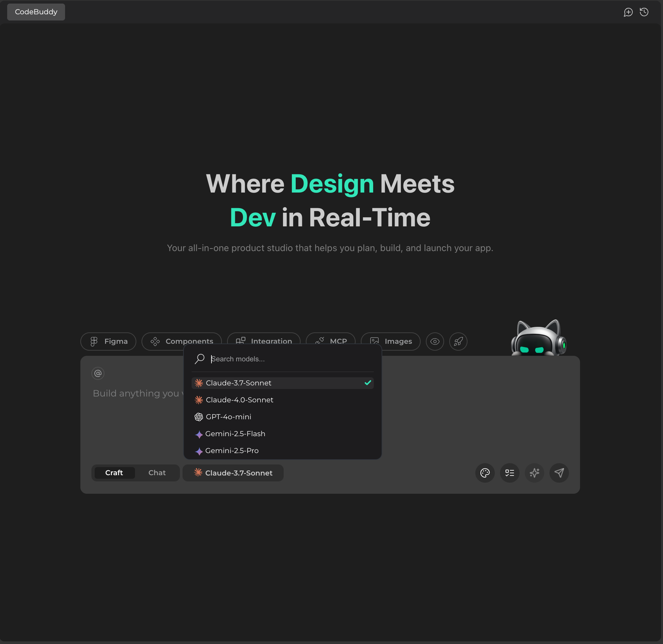Start a new chat via plus bubble icon
The height and width of the screenshot is (644, 663).
[628, 12]
